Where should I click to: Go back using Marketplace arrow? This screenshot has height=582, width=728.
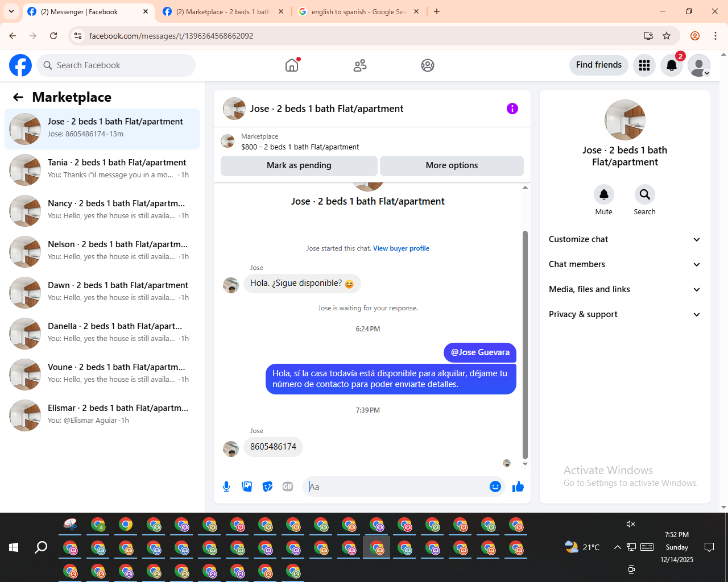18,97
